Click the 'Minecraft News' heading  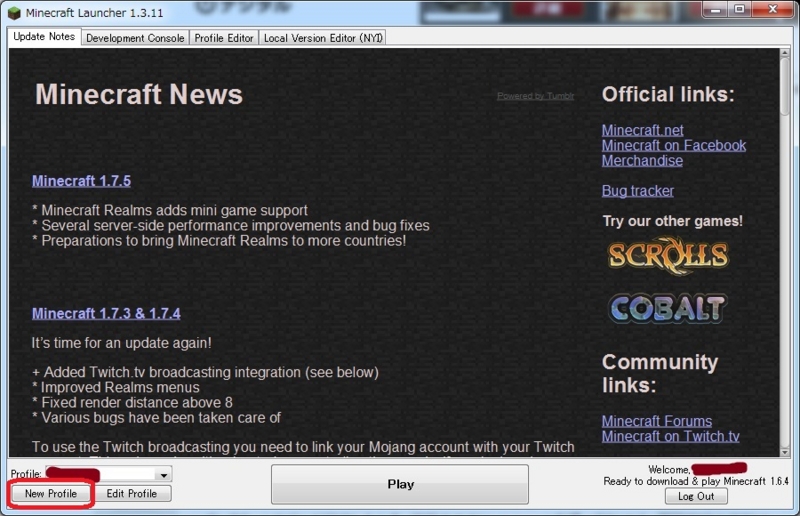139,94
